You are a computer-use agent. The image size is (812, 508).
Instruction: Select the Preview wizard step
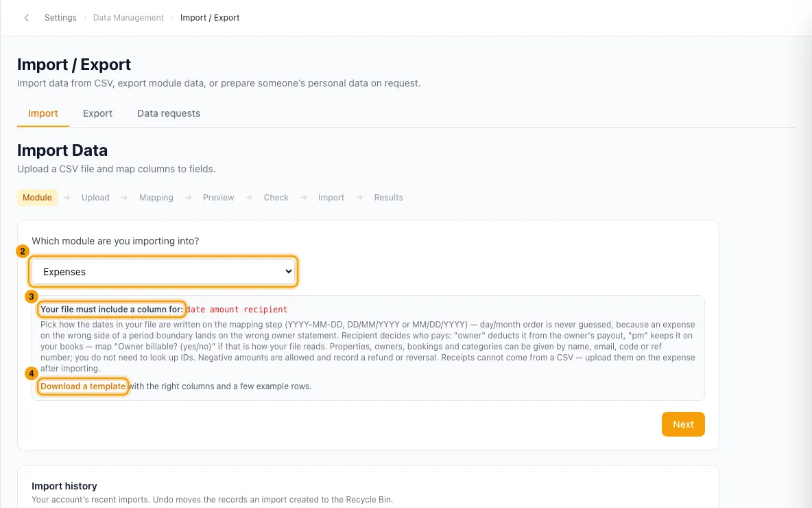(x=219, y=198)
